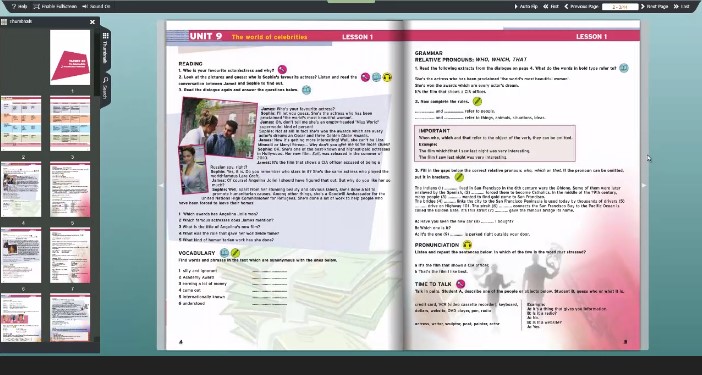The height and width of the screenshot is (375, 702).
Task: Go to the Previous Page
Action: point(581,6)
